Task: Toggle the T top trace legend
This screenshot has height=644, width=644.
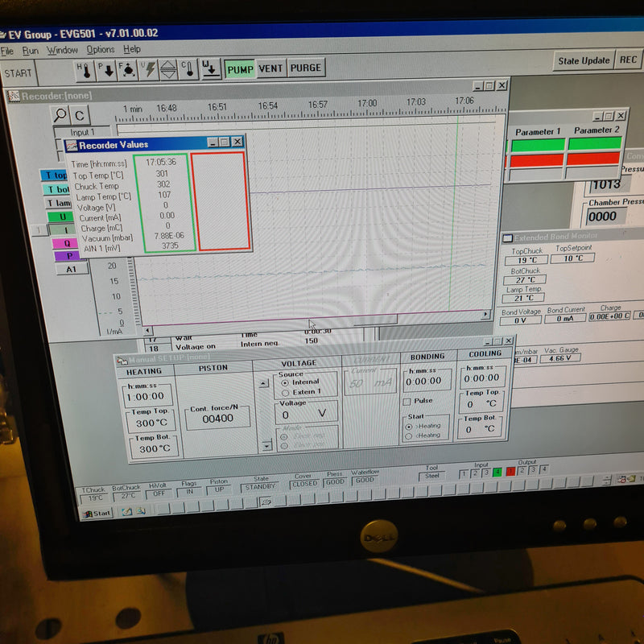Action: (54, 175)
